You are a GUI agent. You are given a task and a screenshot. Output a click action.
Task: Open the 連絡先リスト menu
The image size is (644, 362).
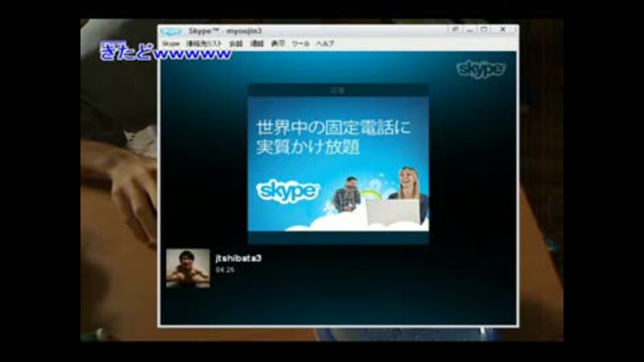(204, 44)
